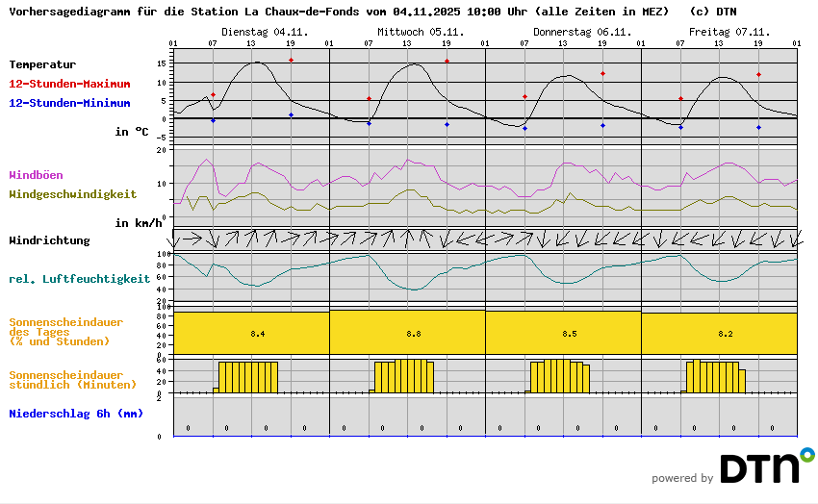This screenshot has width=818, height=504.
Task: Click the yellow daily sunshine bar showing 8.4
Action: pos(251,333)
